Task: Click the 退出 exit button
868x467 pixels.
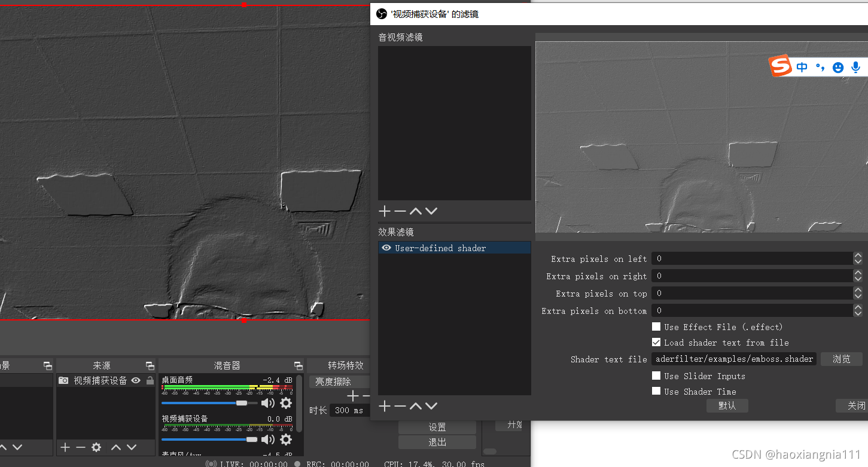Action: (x=437, y=442)
